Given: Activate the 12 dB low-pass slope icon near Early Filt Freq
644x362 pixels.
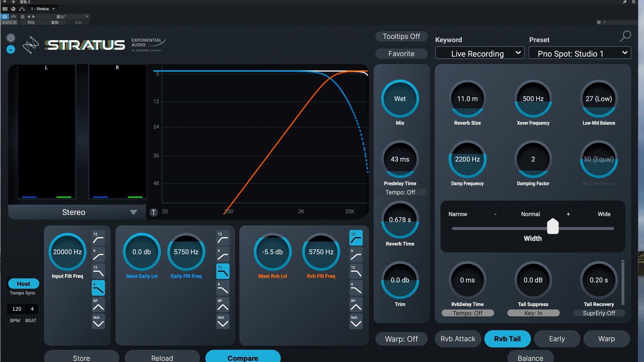Looking at the screenshot, I should click(x=222, y=271).
